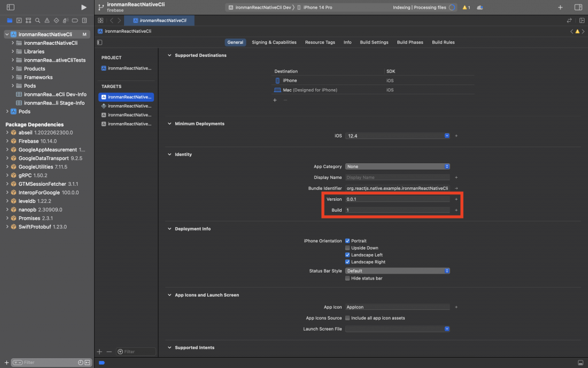Switch to the Resource Tags tab
This screenshot has height=368, width=588.
pyautogui.click(x=320, y=43)
